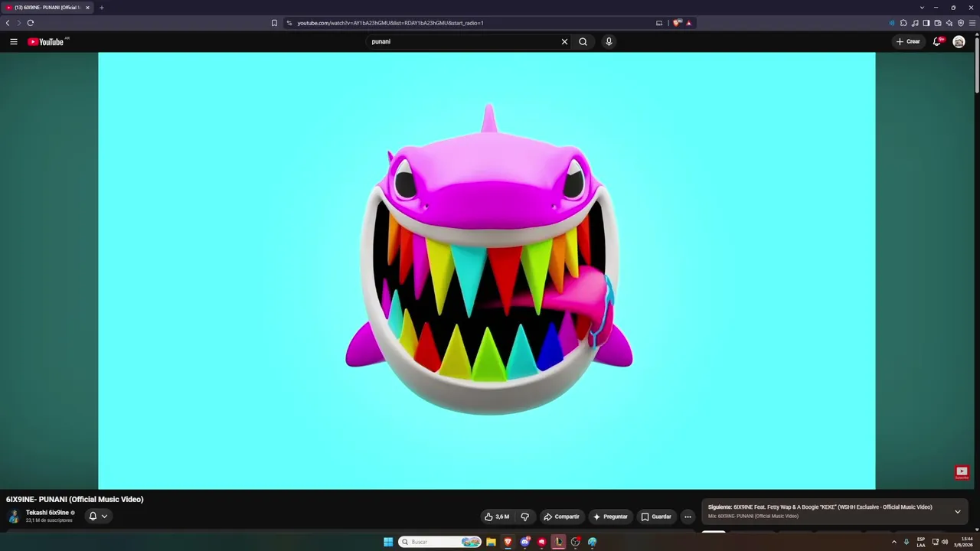
Task: Click the Crear button
Action: (x=908, y=41)
